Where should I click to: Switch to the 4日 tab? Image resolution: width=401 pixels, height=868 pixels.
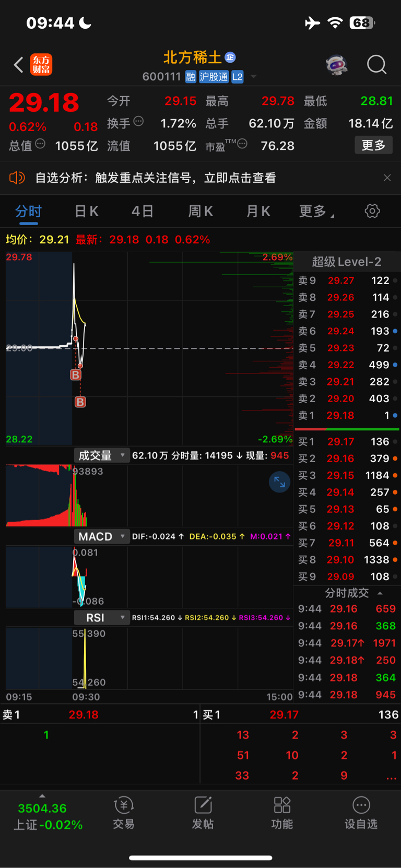point(143,212)
